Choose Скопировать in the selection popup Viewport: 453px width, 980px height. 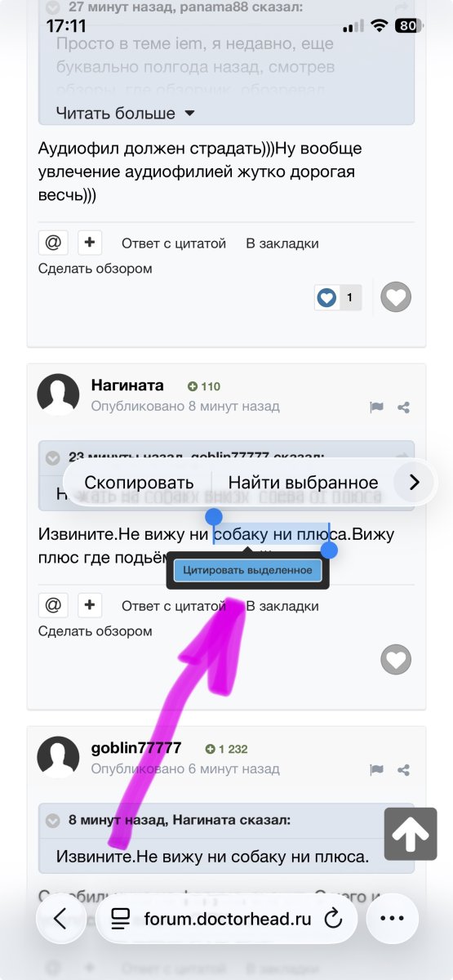(139, 483)
